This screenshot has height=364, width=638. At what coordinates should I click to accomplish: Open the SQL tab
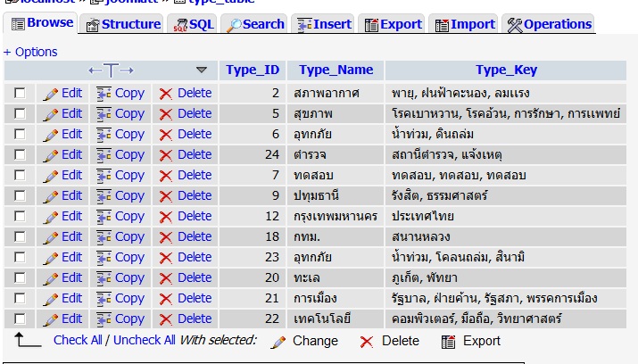194,24
